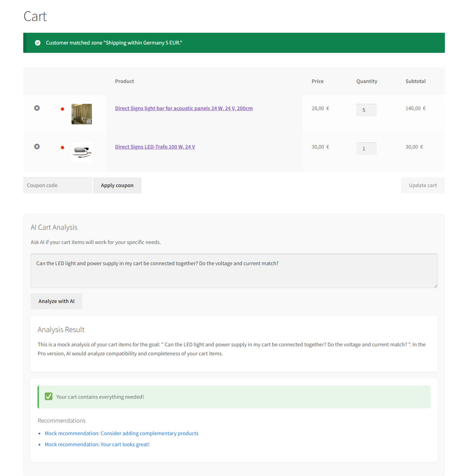Click the Recommendations heading
463x476 pixels.
point(61,420)
